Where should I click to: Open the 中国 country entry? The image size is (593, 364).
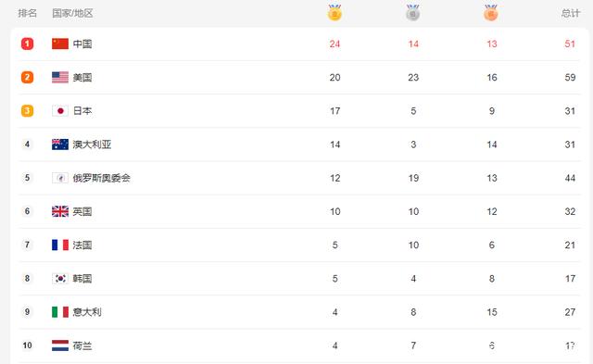[82, 44]
